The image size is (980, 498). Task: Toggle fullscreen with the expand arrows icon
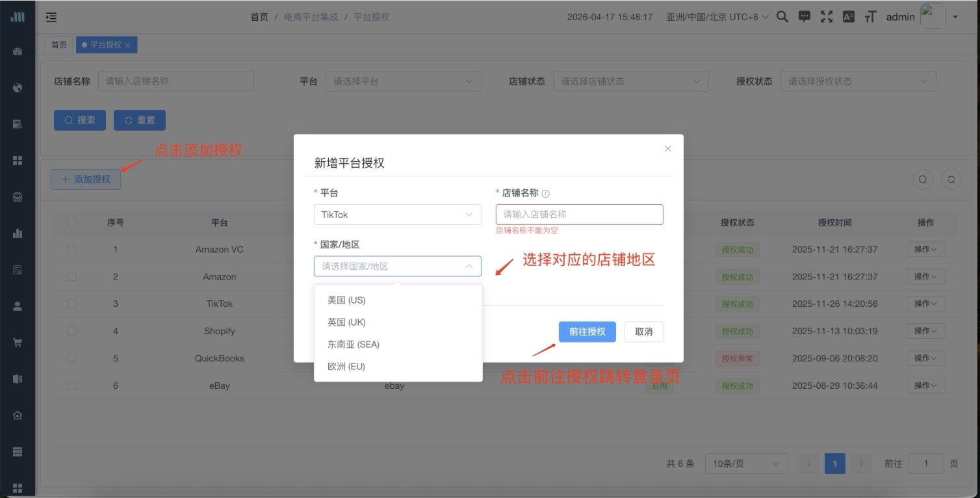pyautogui.click(x=827, y=17)
